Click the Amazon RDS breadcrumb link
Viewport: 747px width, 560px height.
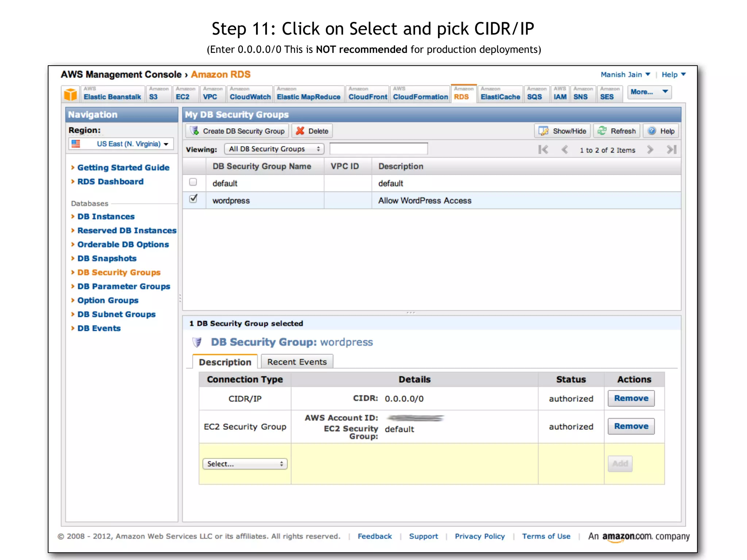pyautogui.click(x=221, y=74)
